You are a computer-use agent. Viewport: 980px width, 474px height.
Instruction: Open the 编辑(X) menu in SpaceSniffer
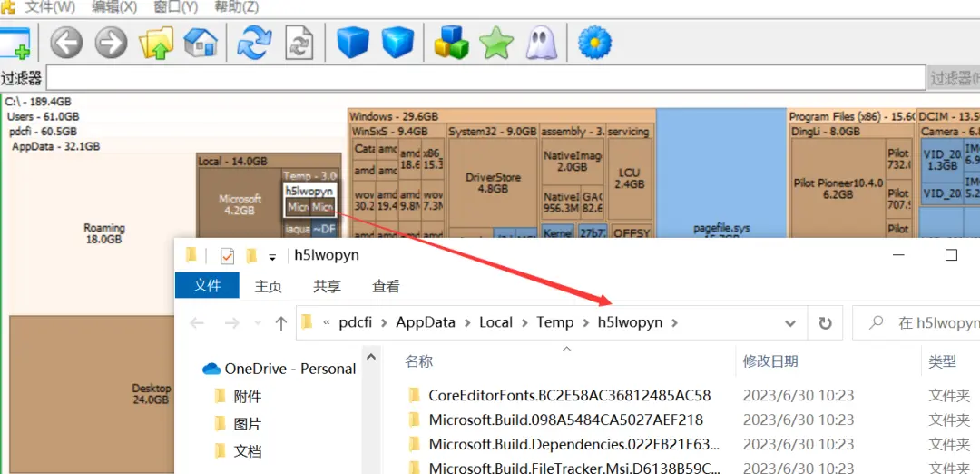coord(114,7)
